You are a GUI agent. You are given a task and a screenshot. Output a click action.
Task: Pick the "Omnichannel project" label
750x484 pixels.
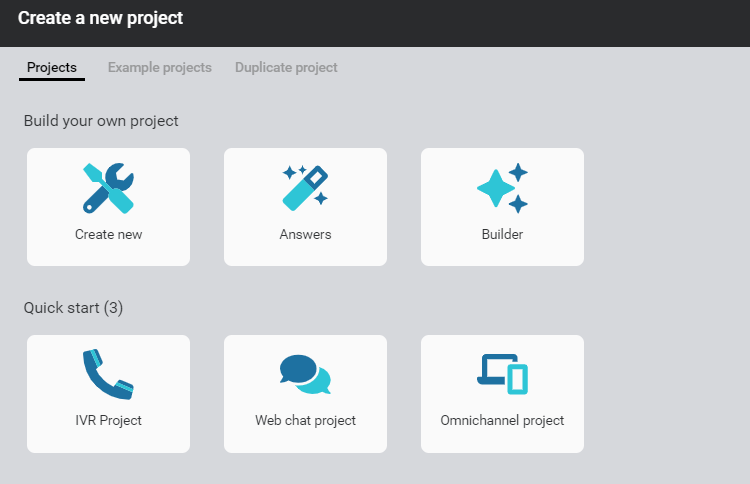502,421
